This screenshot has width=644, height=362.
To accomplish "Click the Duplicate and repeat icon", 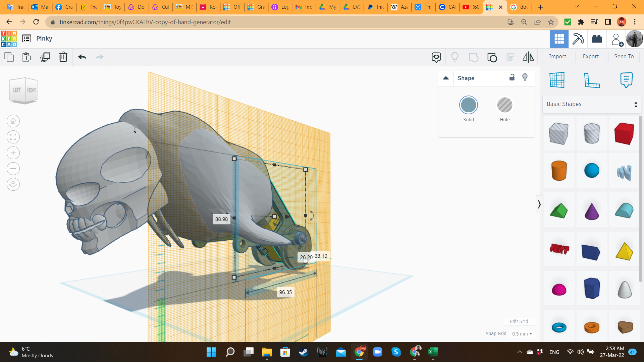I will click(x=45, y=57).
